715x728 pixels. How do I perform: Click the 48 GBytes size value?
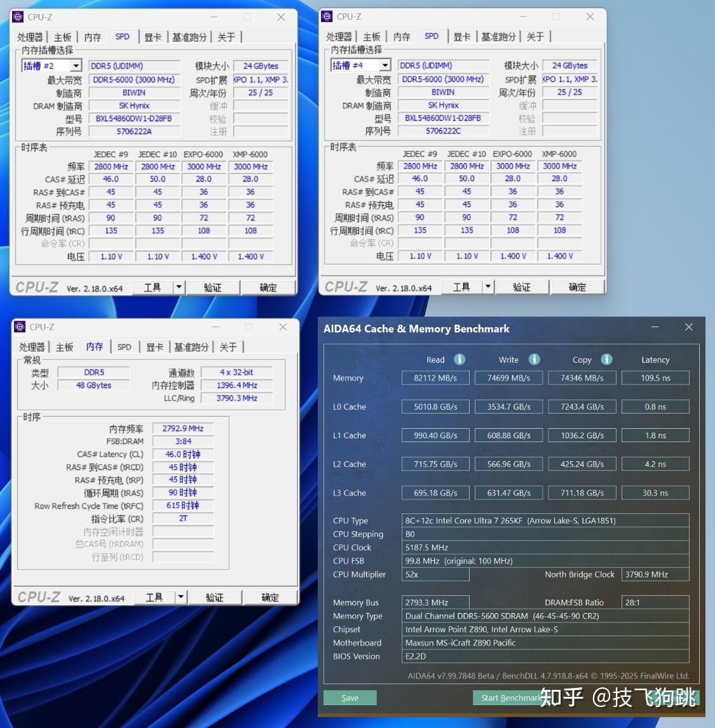point(93,386)
